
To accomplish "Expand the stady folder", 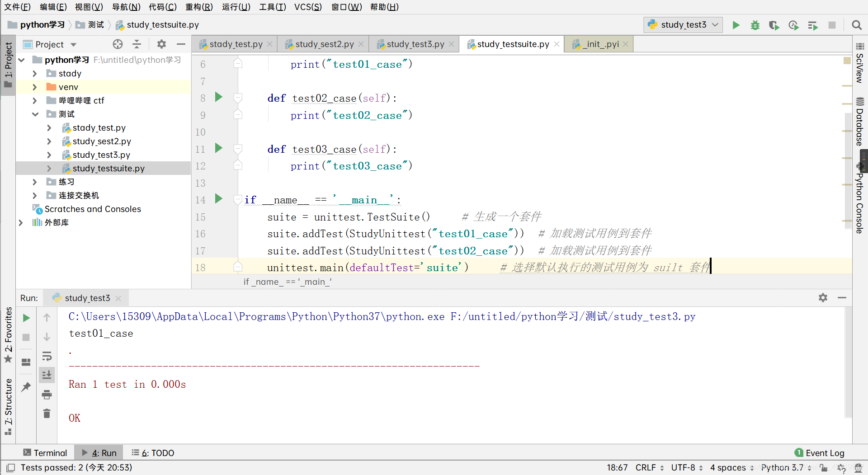I will pos(35,73).
